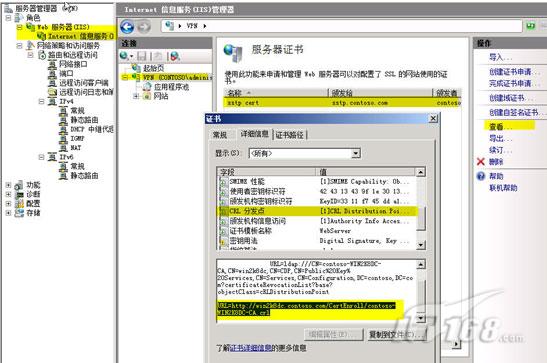Open the 显示 filter dropdown list

click(355, 153)
